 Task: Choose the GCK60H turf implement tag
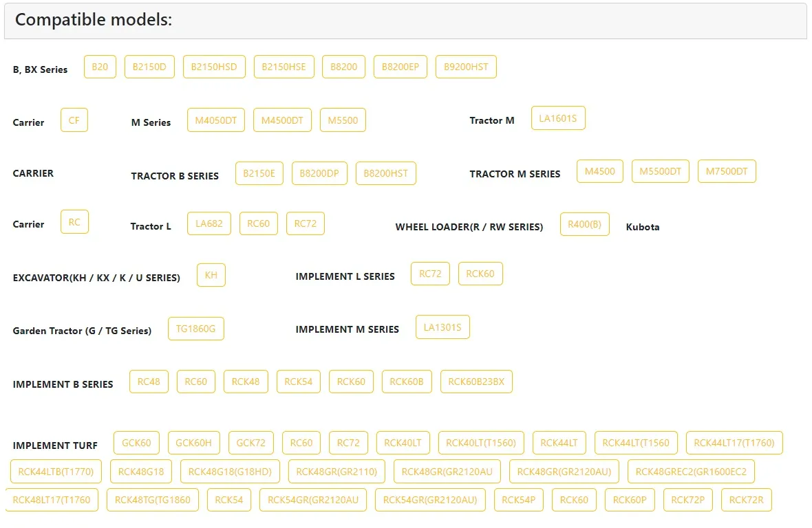tap(193, 443)
